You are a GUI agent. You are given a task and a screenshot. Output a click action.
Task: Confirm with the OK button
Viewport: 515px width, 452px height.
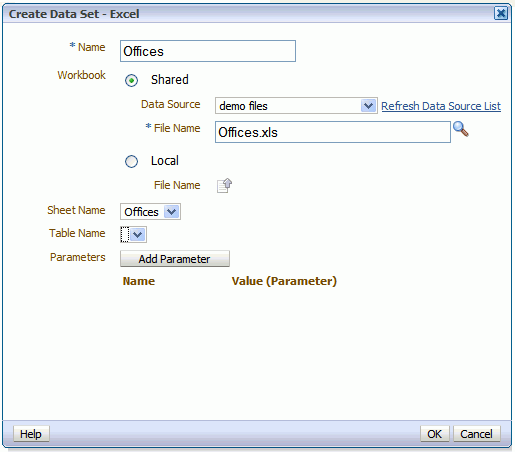[435, 434]
